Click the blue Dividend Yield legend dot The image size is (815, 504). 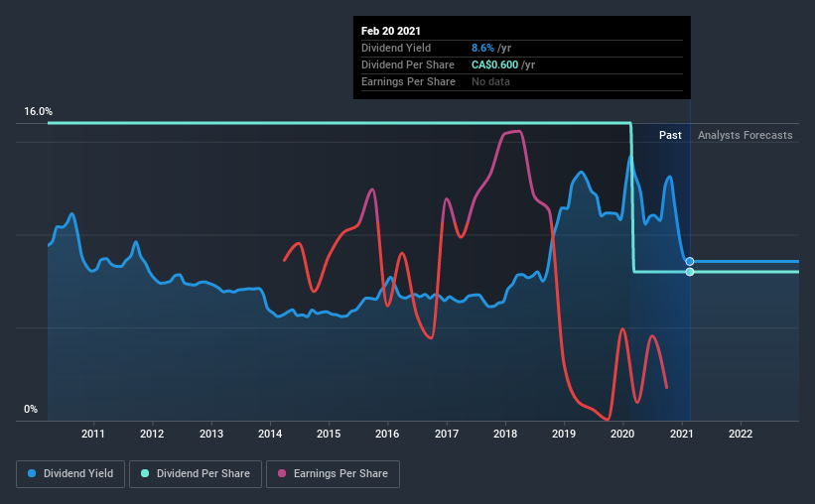32,473
